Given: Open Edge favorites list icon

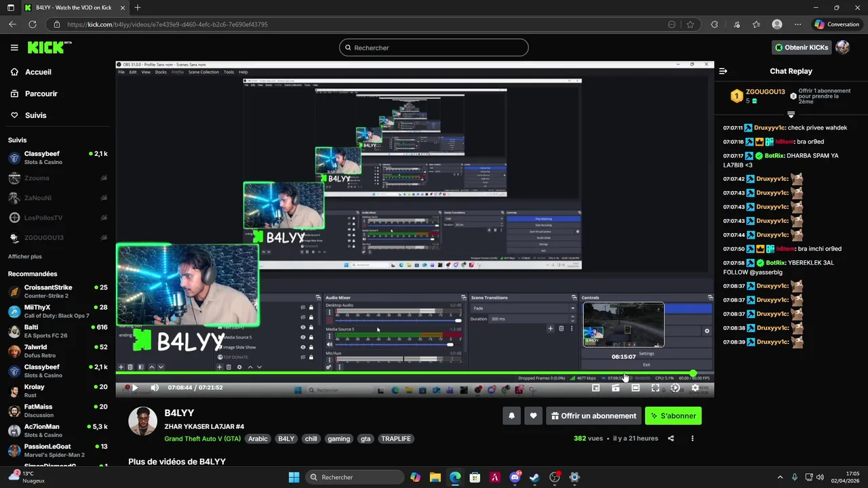Looking at the screenshot, I should point(756,24).
